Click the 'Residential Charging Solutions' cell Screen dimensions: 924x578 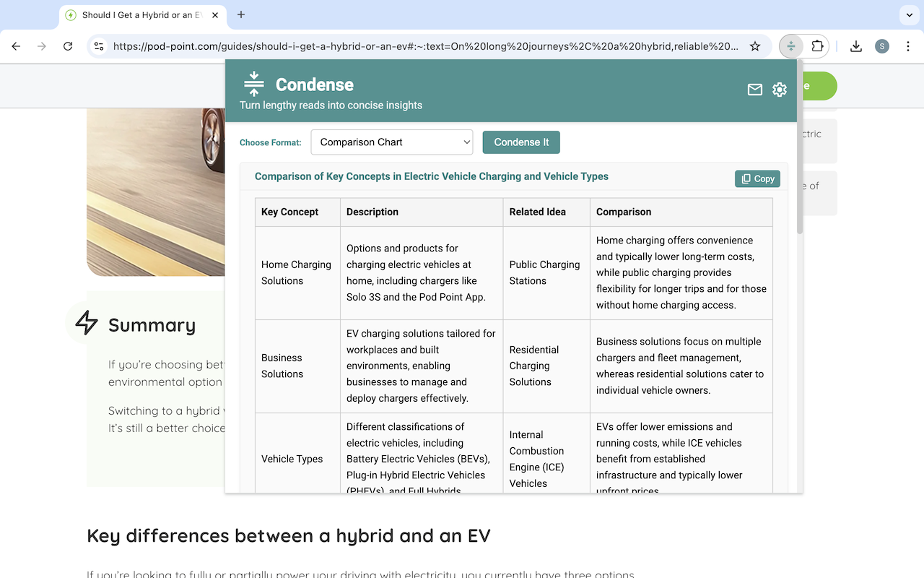546,366
